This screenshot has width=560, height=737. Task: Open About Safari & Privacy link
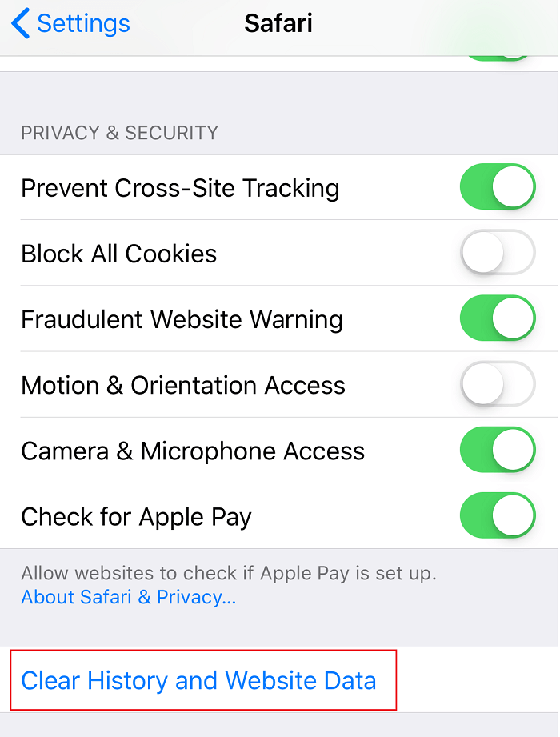(x=128, y=597)
